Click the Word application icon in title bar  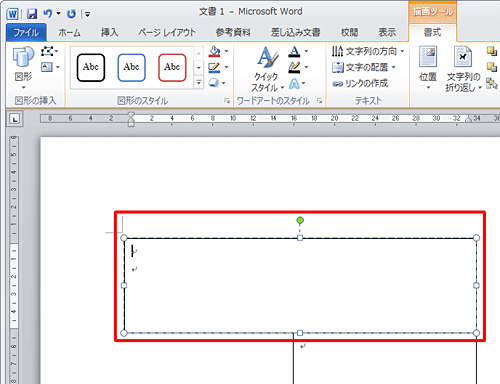12,14
